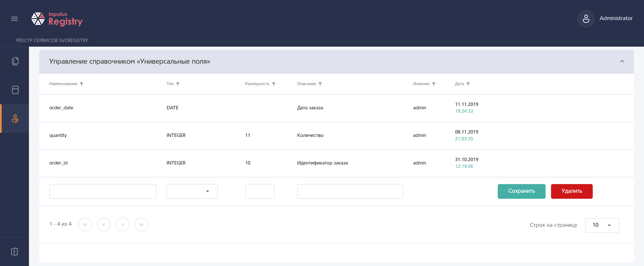Screen dimensions: 644x266
Task: Click РЕЕСТР СЕРВИСОВ SVCREGISTRY breadcrumb
Action: point(52,41)
